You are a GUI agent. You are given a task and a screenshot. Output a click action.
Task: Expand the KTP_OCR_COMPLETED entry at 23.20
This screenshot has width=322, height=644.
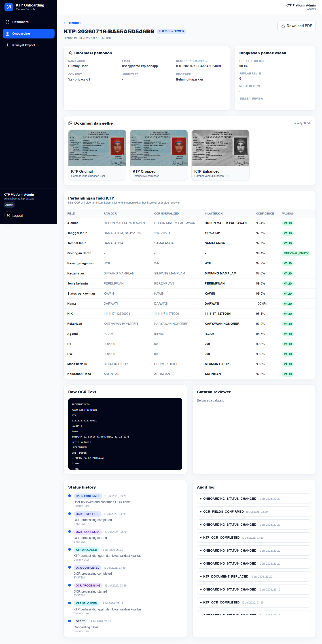point(254,538)
